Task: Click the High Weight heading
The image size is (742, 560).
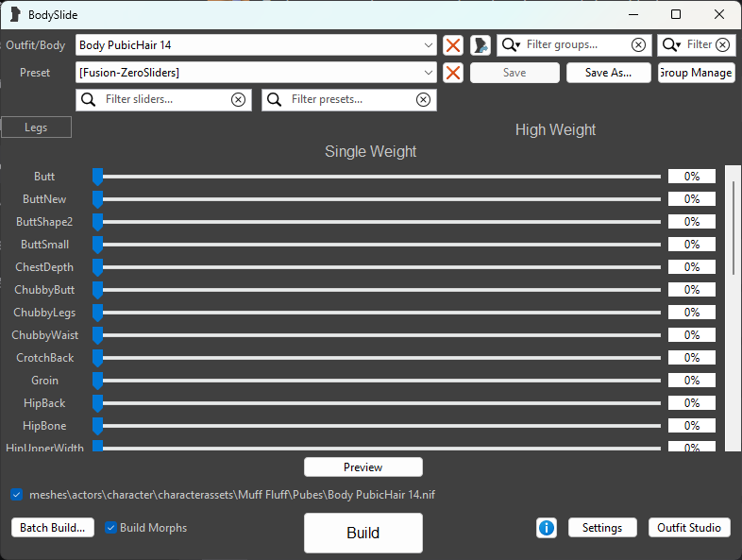Action: (555, 129)
